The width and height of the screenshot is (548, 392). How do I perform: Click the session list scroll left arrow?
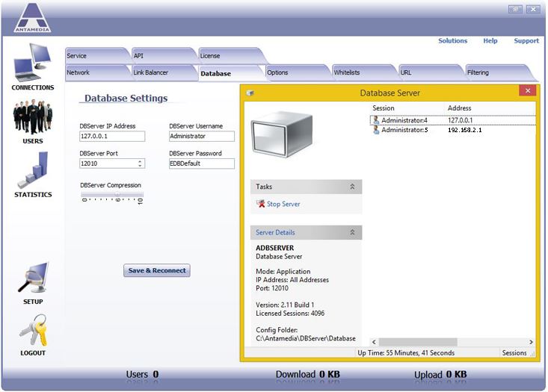[374, 342]
